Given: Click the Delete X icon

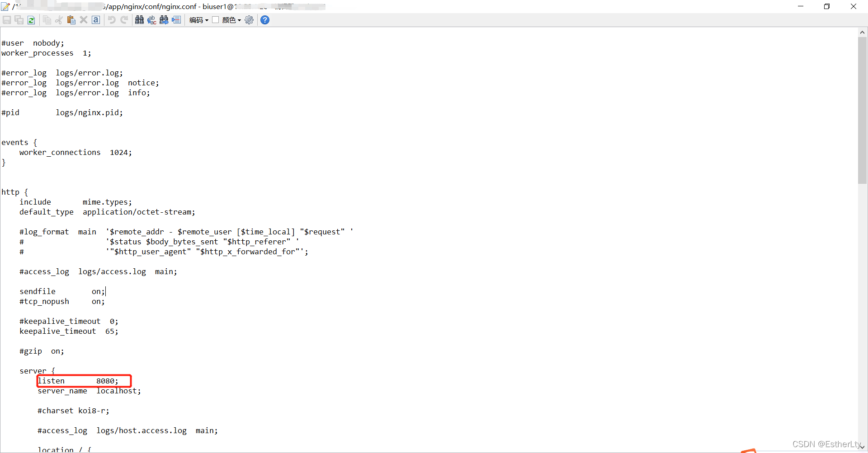Looking at the screenshot, I should coord(84,20).
